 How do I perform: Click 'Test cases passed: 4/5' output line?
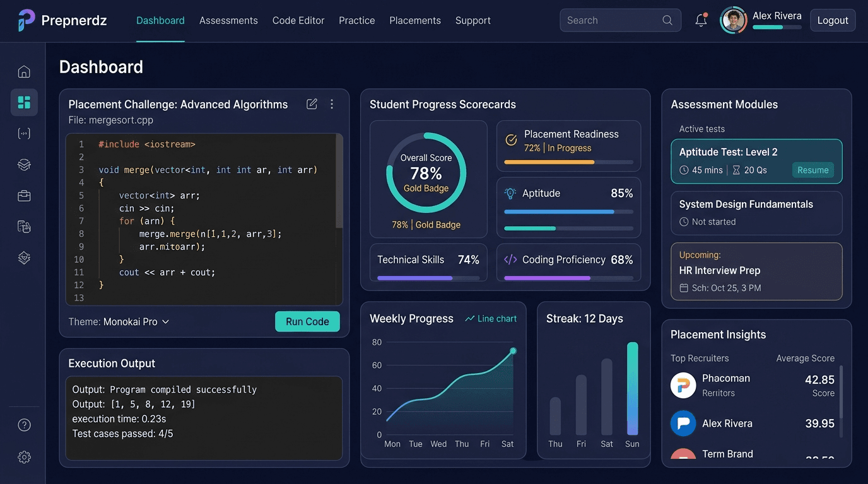(122, 434)
